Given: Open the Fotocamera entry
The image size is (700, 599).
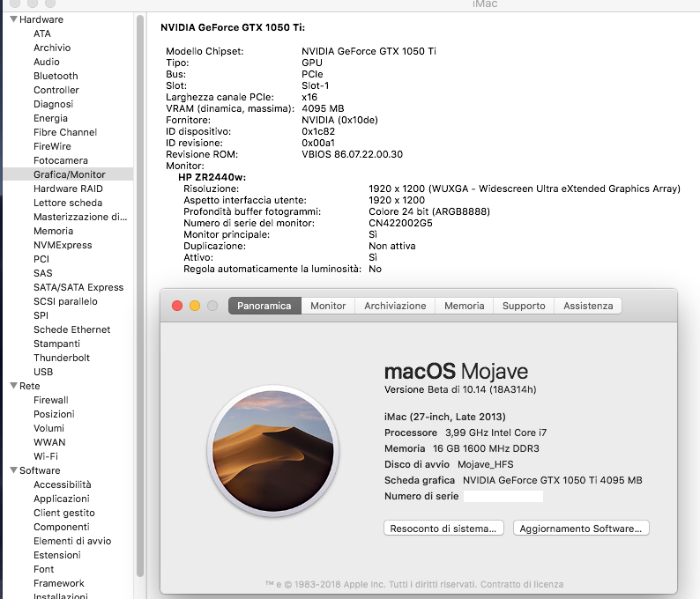Looking at the screenshot, I should coord(60,160).
